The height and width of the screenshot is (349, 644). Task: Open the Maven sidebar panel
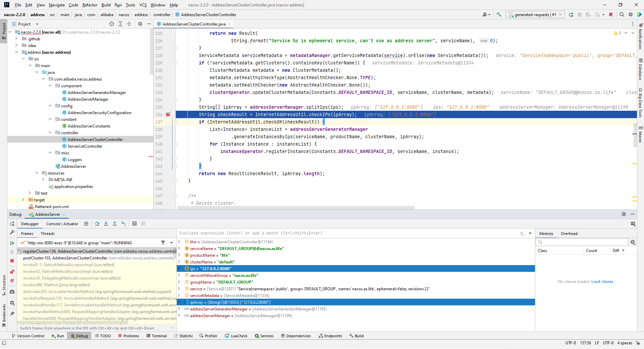point(640,134)
